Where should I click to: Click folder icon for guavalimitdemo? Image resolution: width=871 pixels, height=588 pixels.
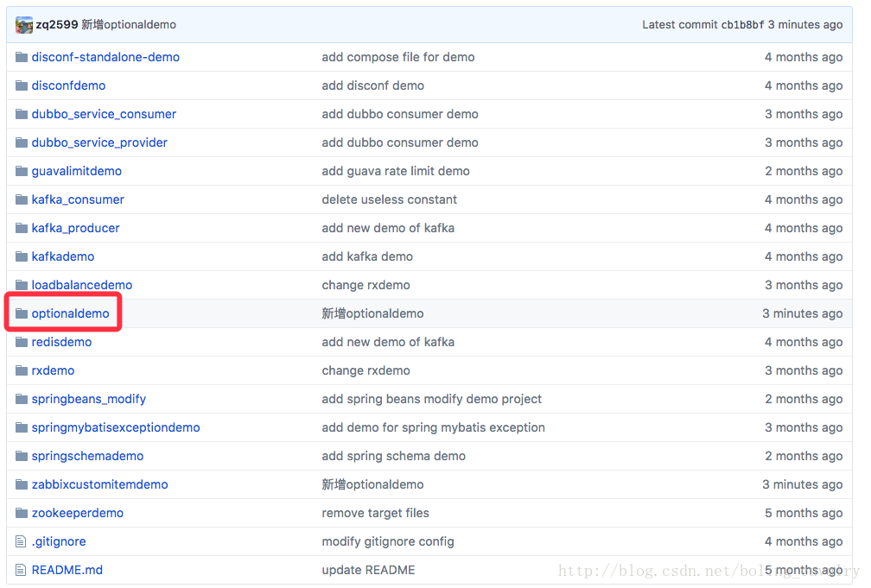coord(22,171)
